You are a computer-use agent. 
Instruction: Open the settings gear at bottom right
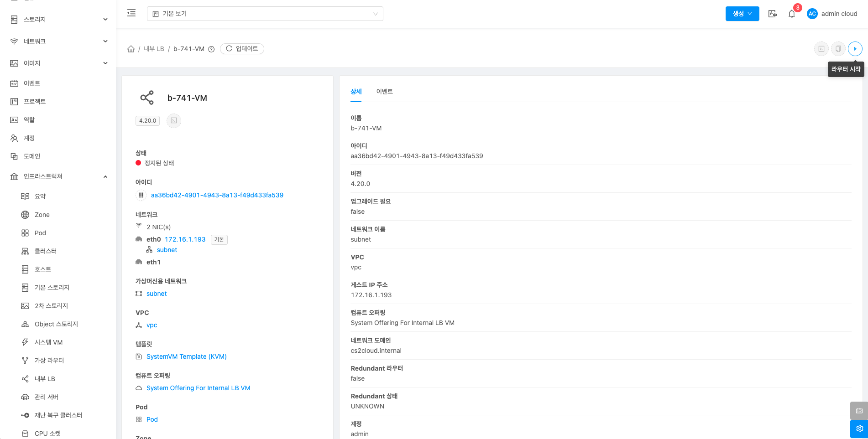tap(859, 429)
